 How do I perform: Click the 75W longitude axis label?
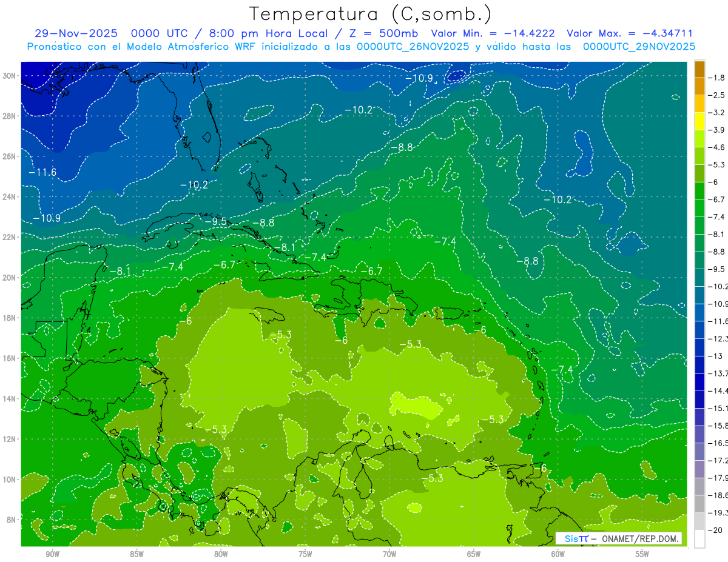click(305, 554)
